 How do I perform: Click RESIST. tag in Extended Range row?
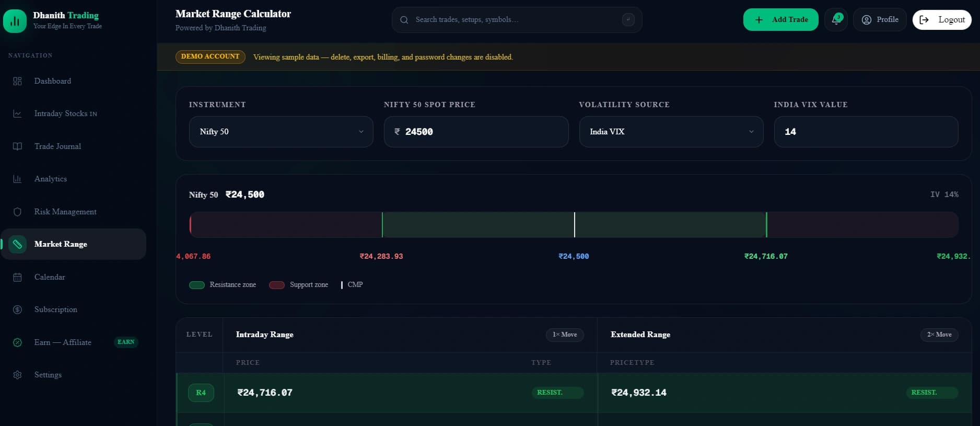tap(932, 393)
